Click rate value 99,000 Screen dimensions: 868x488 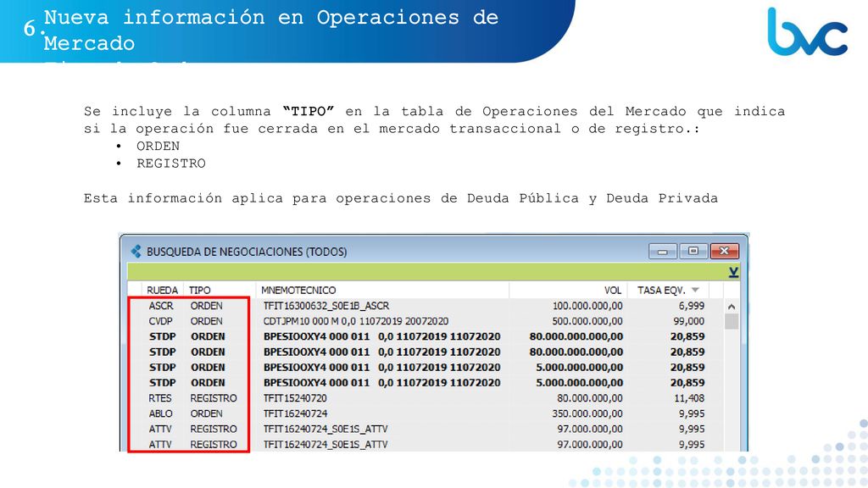pos(688,321)
